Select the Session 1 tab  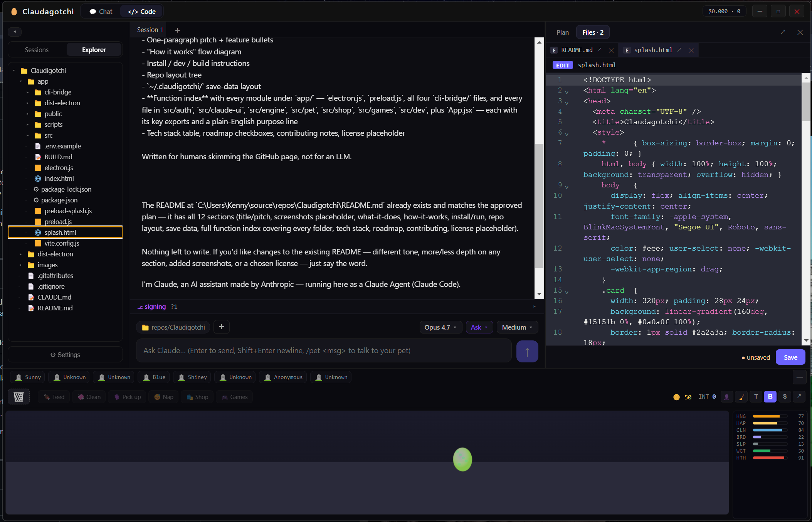point(150,30)
